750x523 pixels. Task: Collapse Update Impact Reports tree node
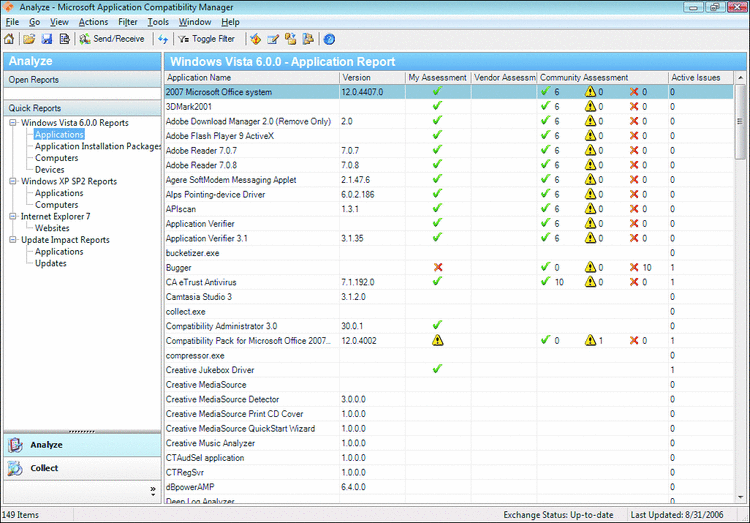pyautogui.click(x=13, y=240)
